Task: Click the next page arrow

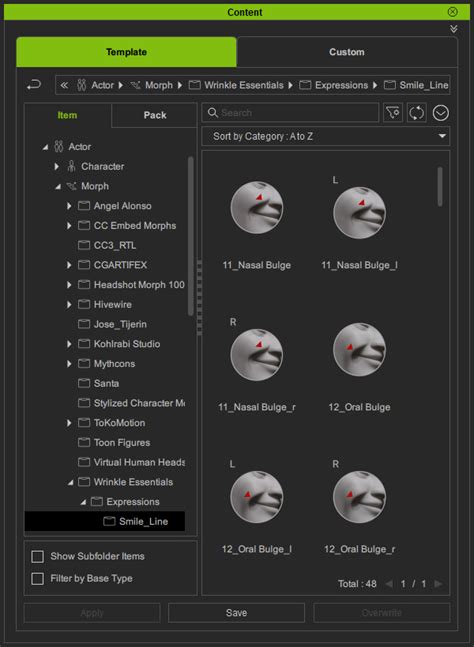Action: [x=439, y=583]
